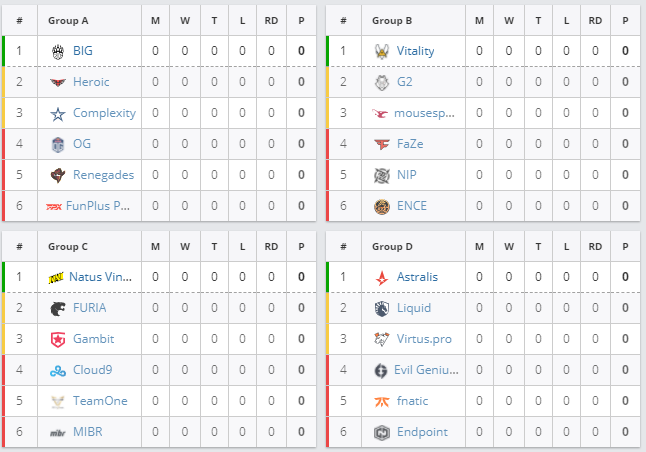Select the Vitality bee logo icon
646x452 pixels.
pyautogui.click(x=382, y=52)
